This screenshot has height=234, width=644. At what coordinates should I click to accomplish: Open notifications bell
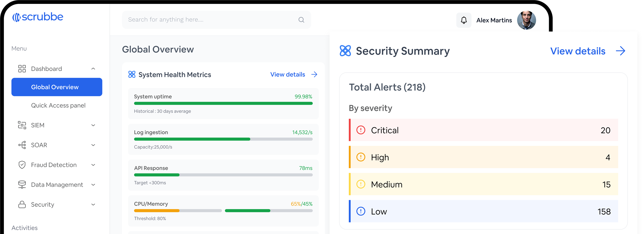(x=464, y=20)
